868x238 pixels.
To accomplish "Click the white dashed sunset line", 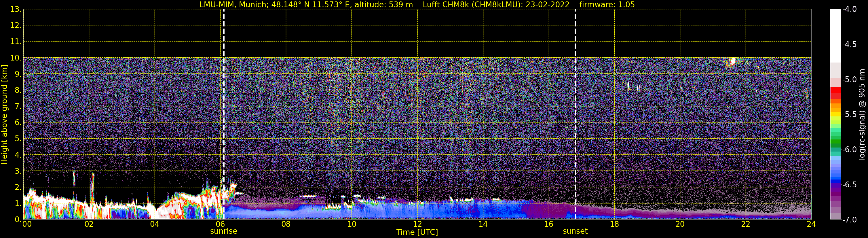I will 575,114.
